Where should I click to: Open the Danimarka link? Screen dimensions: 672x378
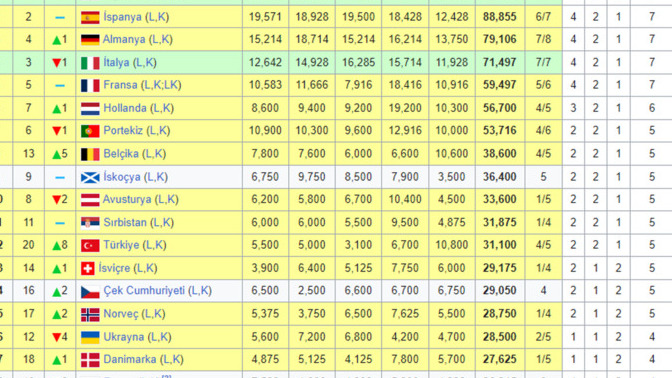pos(130,360)
